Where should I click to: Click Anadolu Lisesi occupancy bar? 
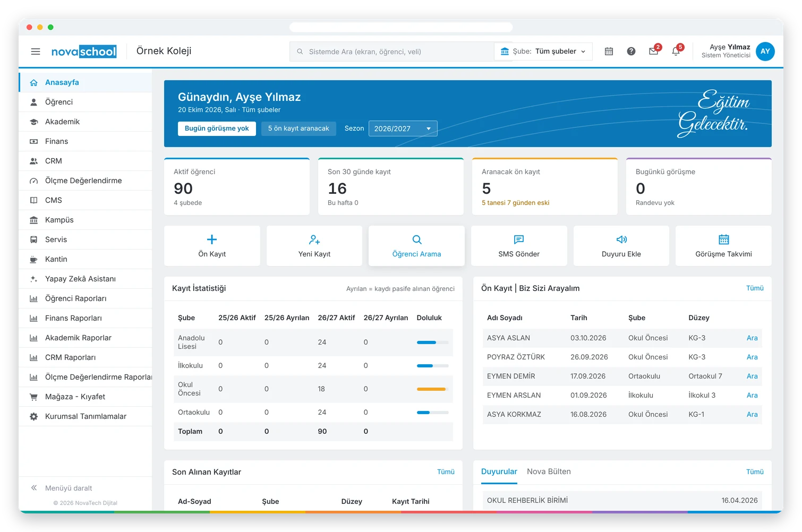click(x=433, y=342)
